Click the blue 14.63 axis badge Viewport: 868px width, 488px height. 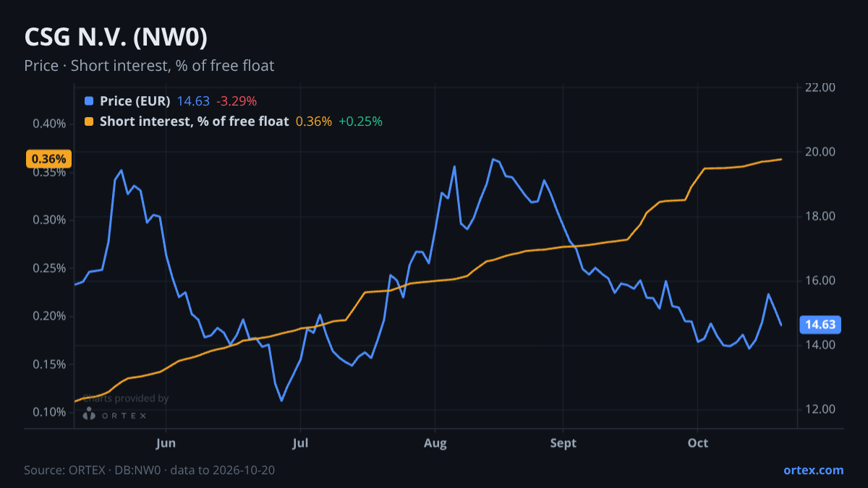pyautogui.click(x=820, y=325)
